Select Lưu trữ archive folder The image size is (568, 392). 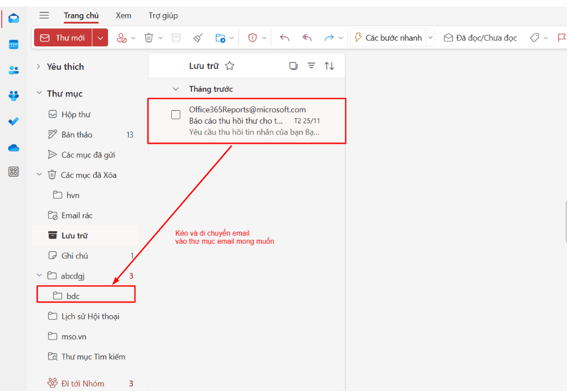86,236
